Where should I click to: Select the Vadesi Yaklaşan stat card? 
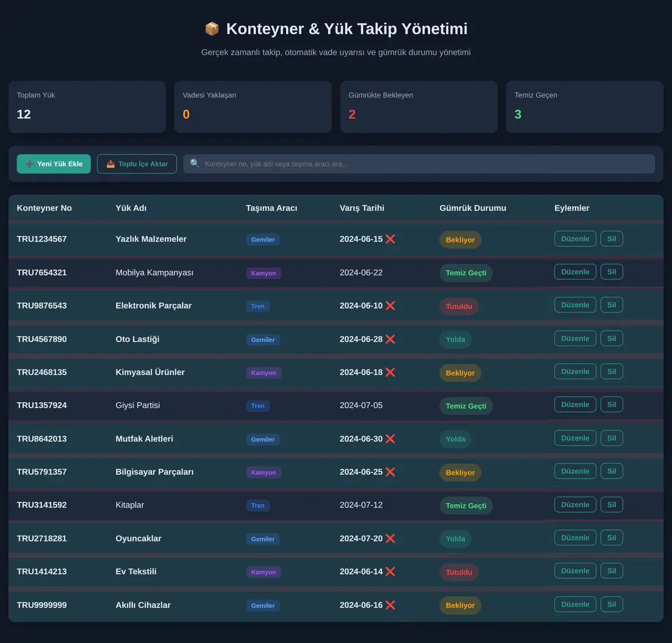coord(253,107)
